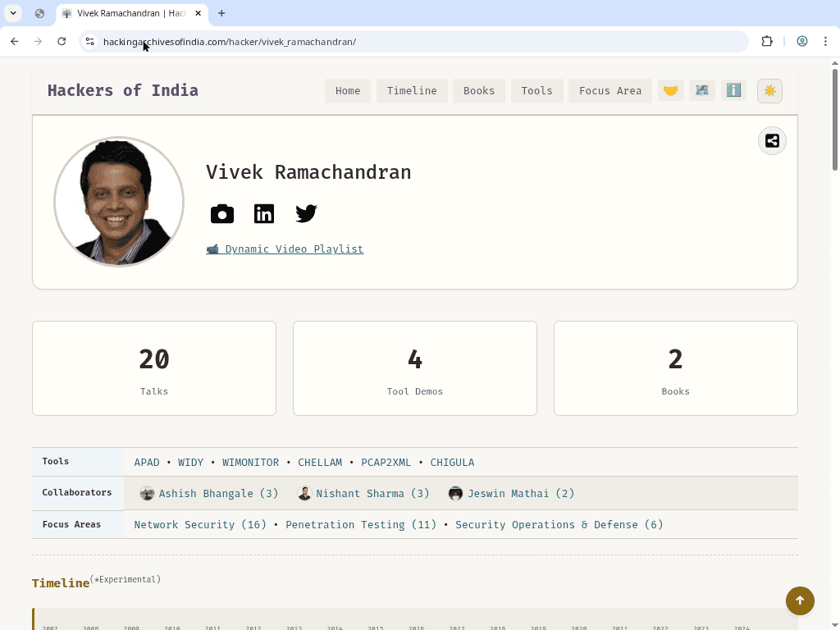Click the info icon in the header

click(x=733, y=90)
